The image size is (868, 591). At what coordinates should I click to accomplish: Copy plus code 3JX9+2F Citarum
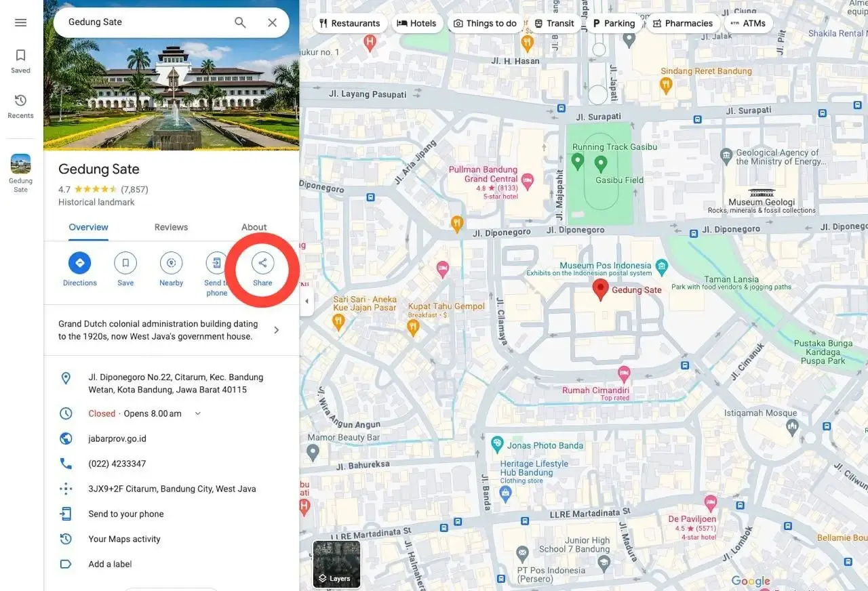pos(171,489)
